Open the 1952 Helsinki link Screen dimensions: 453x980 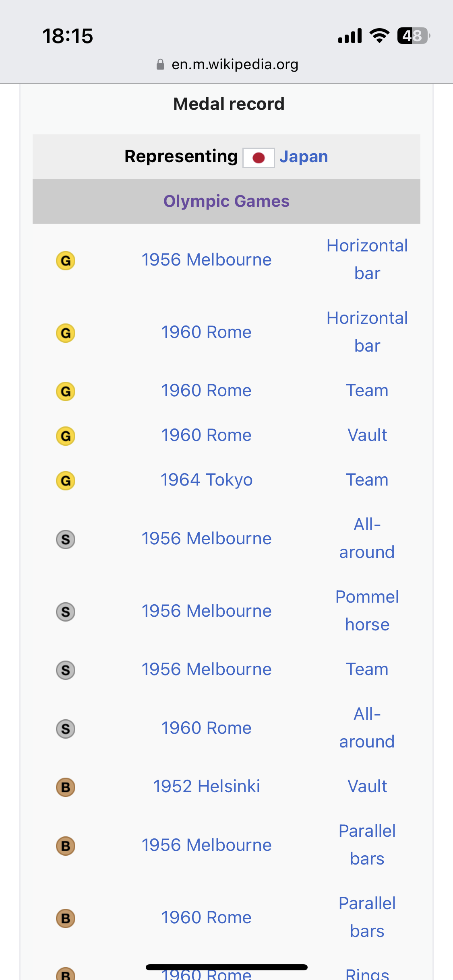[207, 786]
